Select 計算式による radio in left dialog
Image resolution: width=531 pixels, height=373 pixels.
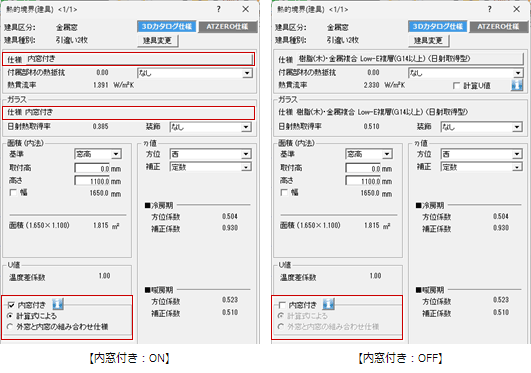[10, 316]
